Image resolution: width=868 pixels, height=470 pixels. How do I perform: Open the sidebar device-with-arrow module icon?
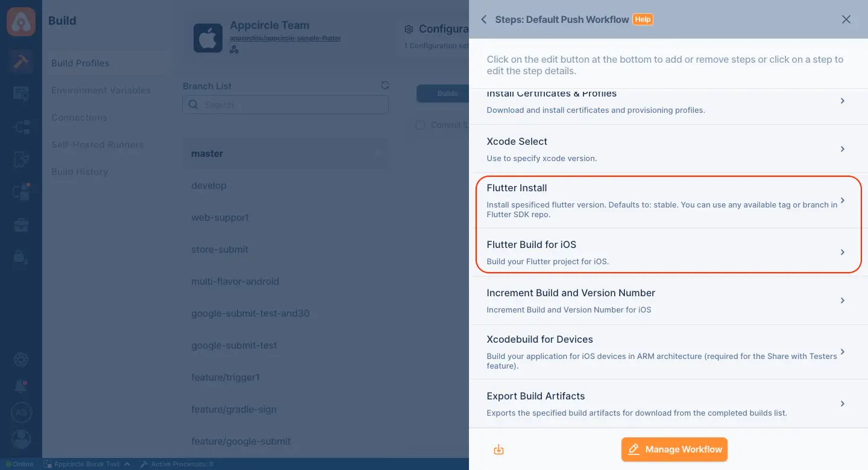[21, 160]
